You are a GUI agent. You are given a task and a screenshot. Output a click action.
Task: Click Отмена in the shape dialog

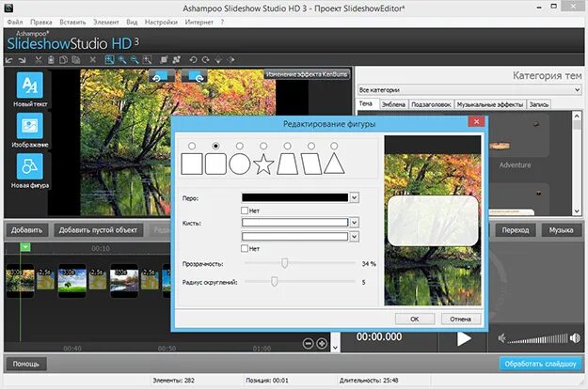(x=460, y=319)
